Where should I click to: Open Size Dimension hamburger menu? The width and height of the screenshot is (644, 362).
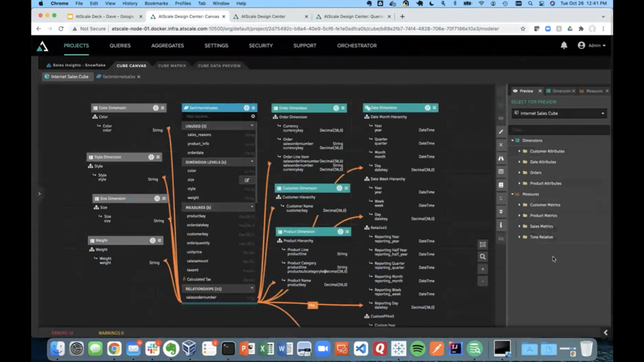(164, 199)
